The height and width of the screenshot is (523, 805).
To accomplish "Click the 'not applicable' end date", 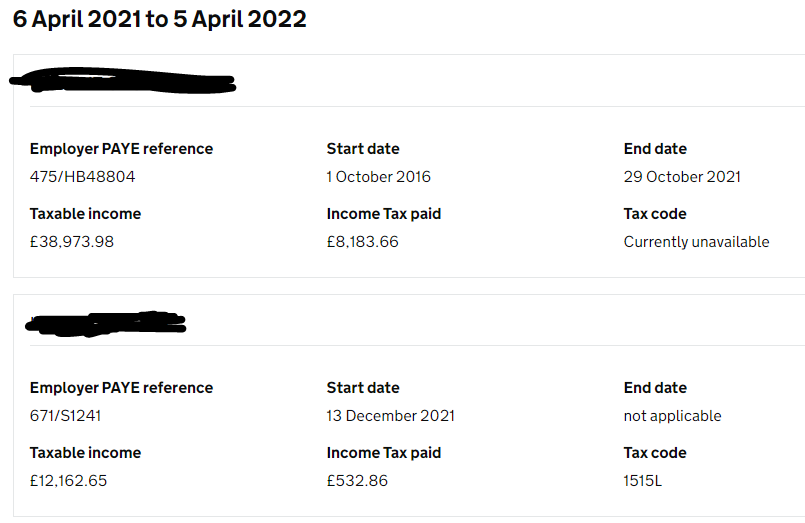I will pyautogui.click(x=672, y=416).
